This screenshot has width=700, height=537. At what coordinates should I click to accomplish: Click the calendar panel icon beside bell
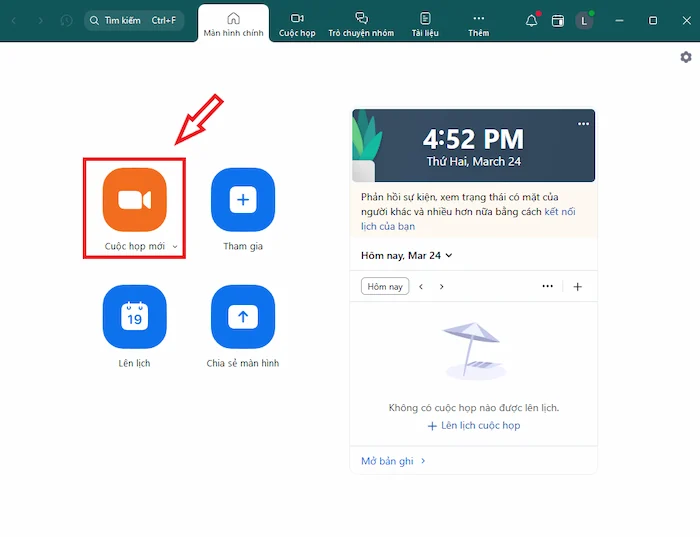coord(558,20)
